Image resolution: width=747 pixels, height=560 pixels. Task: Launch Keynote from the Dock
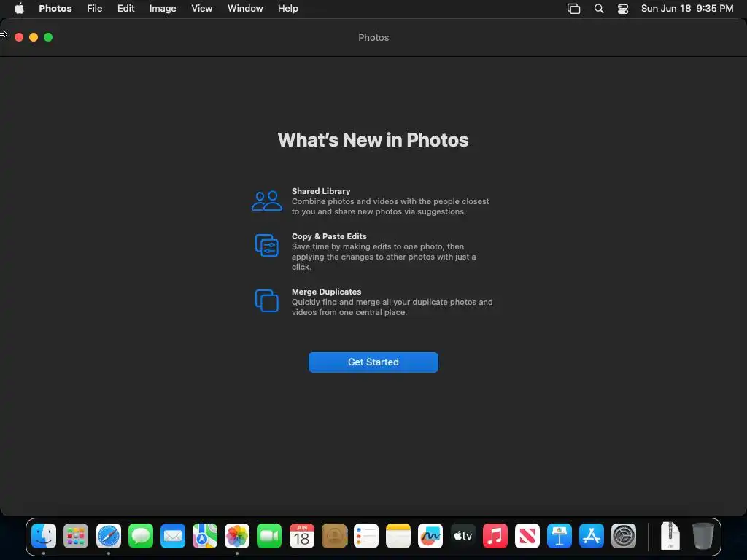[560, 536]
